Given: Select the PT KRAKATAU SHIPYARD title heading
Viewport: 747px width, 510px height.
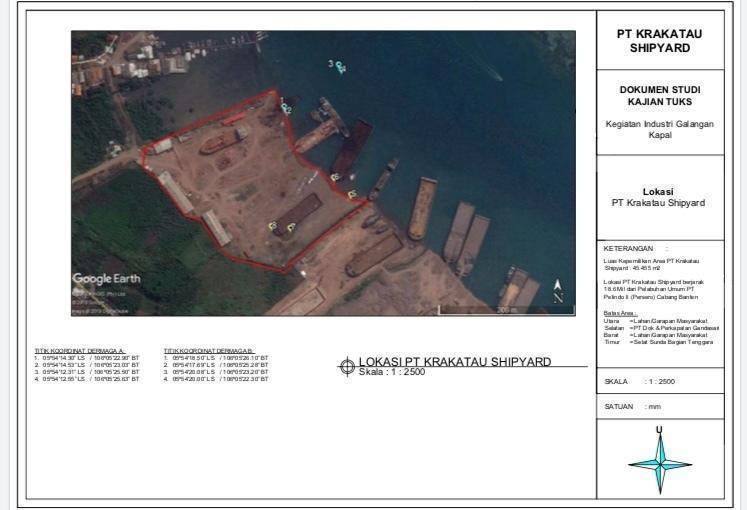Looking at the screenshot, I should 659,41.
